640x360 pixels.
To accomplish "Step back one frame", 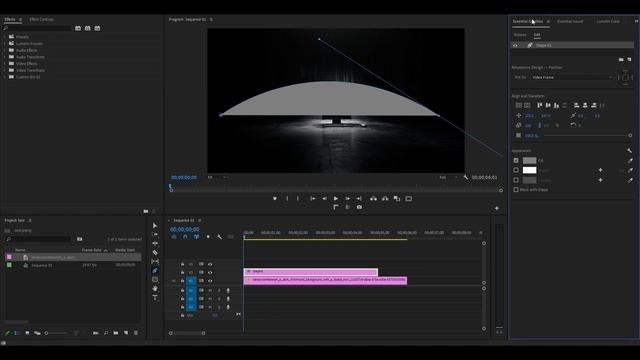I will tap(324, 198).
